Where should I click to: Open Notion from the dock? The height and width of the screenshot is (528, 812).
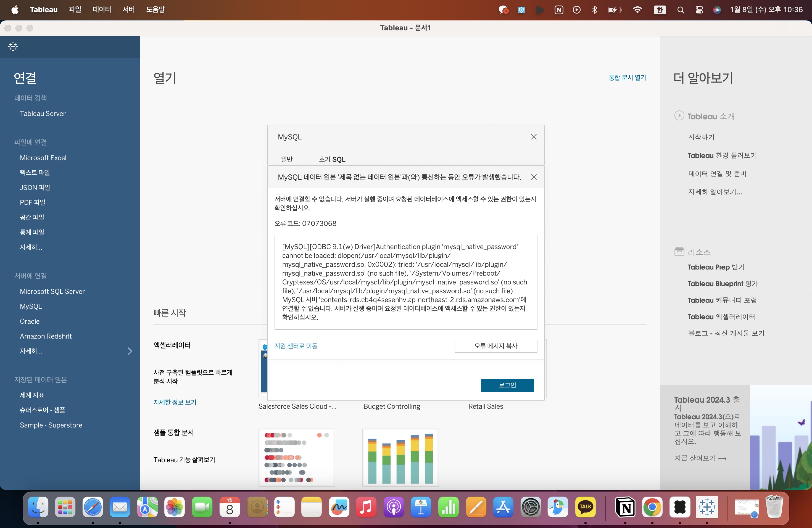(625, 507)
